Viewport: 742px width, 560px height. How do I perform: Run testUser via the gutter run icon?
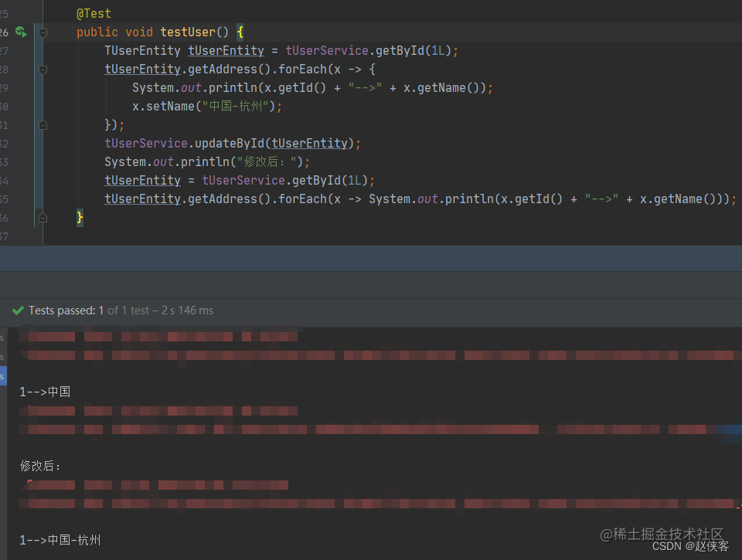click(x=21, y=32)
